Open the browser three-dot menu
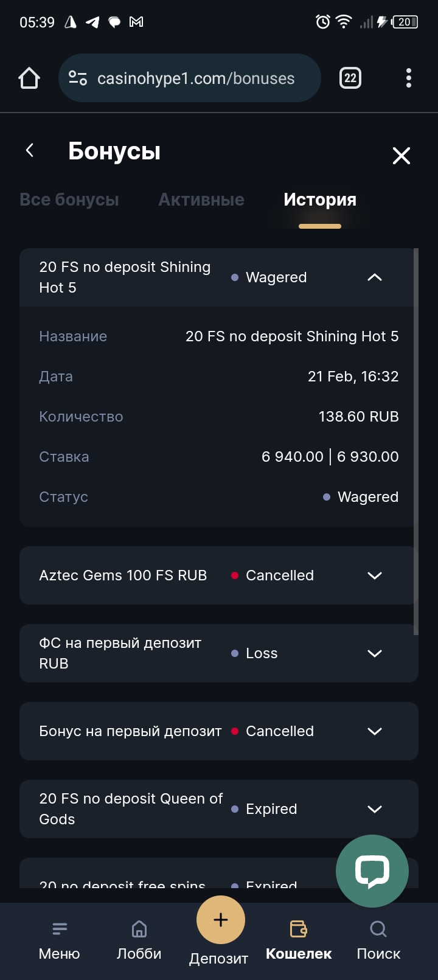 pyautogui.click(x=408, y=78)
